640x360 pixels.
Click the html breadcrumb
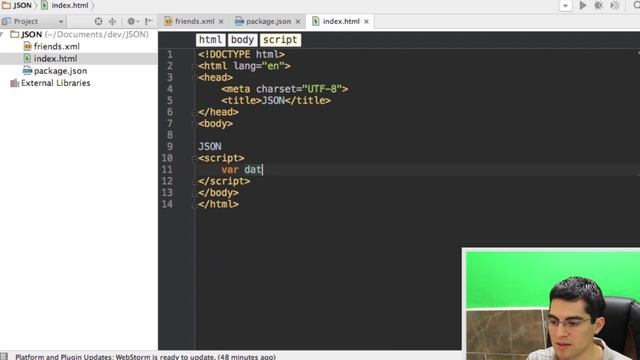210,40
